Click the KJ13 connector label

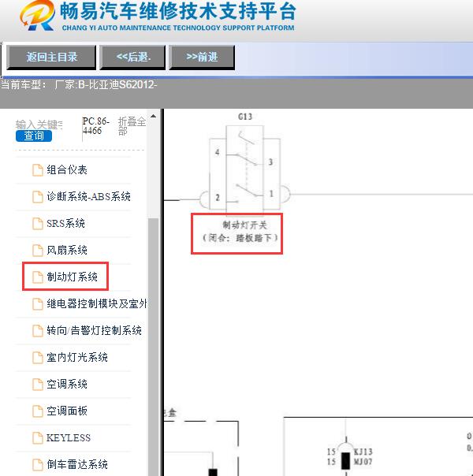363,452
